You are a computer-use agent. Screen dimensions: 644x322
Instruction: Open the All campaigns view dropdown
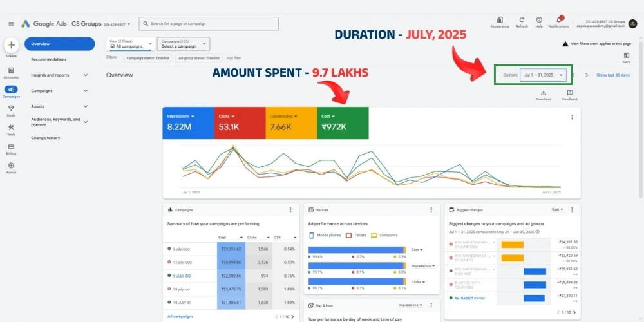click(x=131, y=44)
